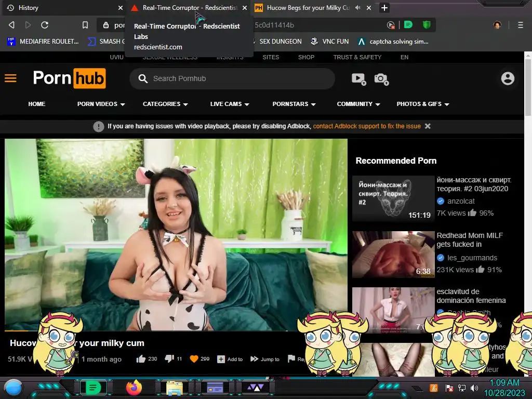Reload the current page
Screen dimensions: 532x399
coord(45,25)
